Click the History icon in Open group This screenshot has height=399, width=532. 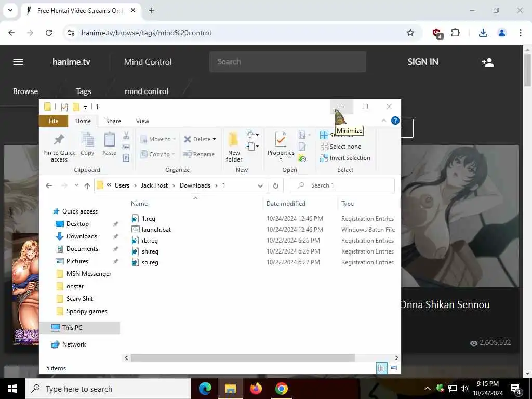tap(302, 158)
